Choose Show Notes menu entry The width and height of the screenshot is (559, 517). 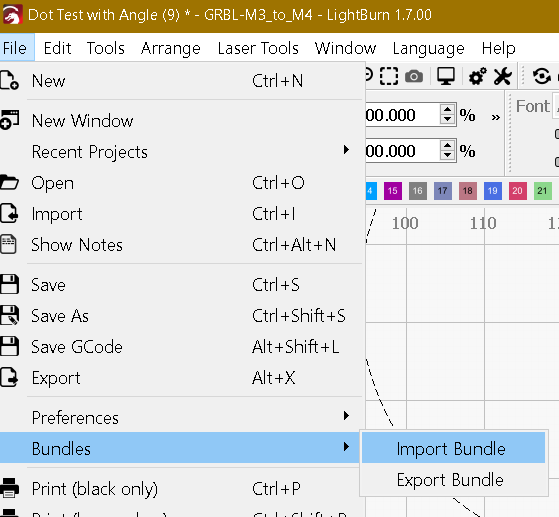coord(183,245)
